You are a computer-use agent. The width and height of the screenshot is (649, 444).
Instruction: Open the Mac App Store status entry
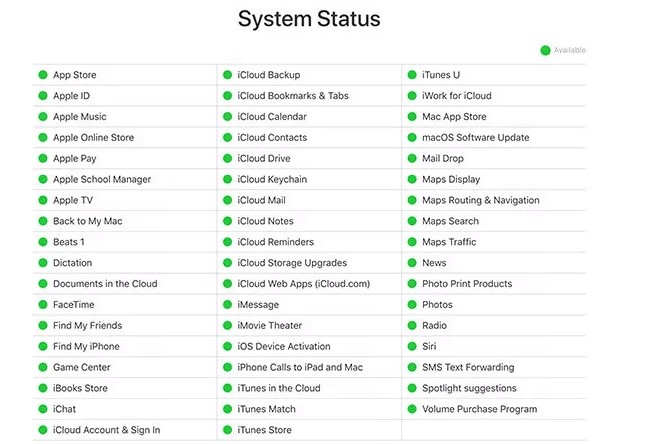453,117
